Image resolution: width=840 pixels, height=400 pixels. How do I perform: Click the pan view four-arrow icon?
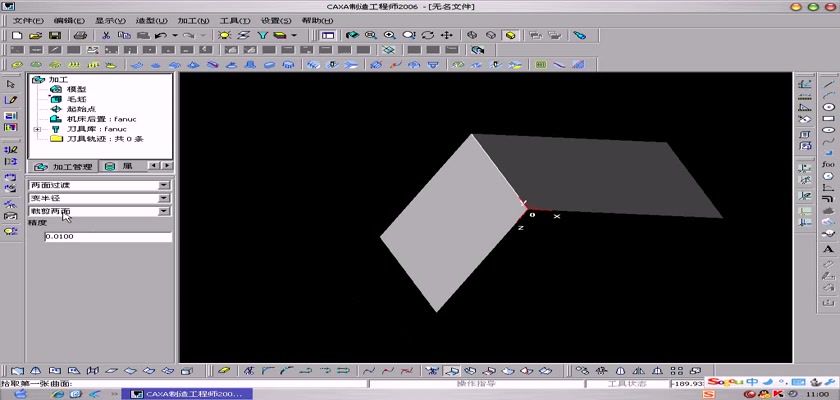coord(446,35)
